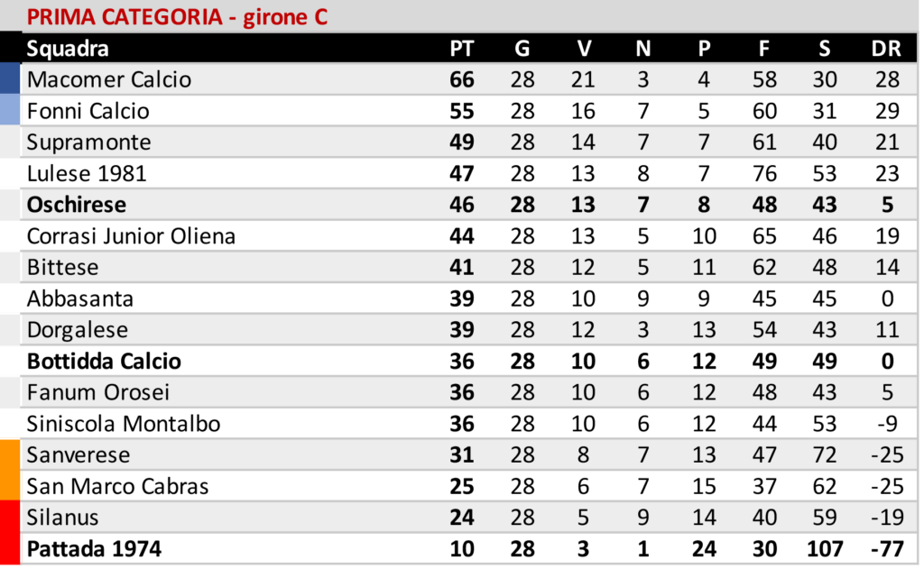Select the San Marco Cabras team name
The width and height of the screenshot is (924, 569).
[x=117, y=487]
